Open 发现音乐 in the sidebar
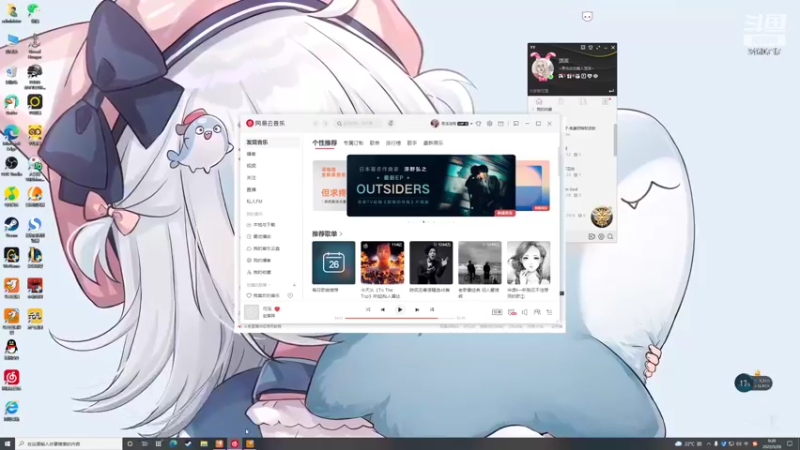This screenshot has width=800, height=450. click(272, 142)
